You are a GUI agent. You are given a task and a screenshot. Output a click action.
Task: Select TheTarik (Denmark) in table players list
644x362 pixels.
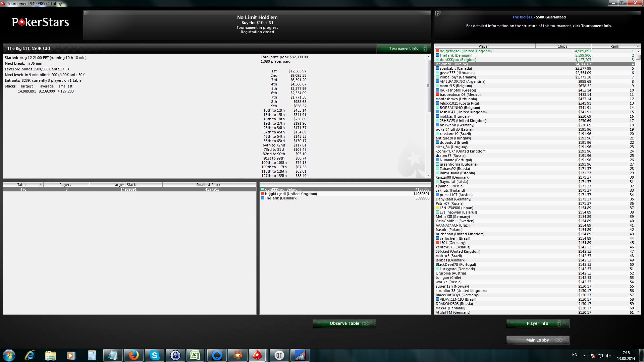[345, 198]
